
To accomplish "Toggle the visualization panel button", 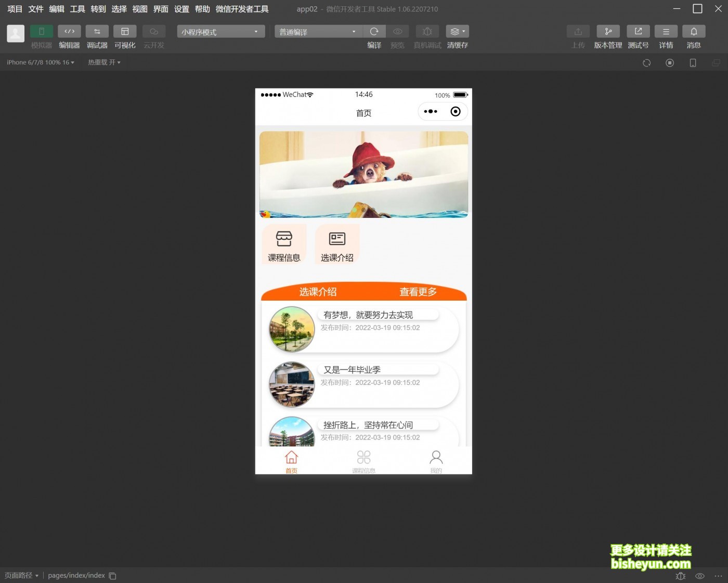I will click(125, 31).
